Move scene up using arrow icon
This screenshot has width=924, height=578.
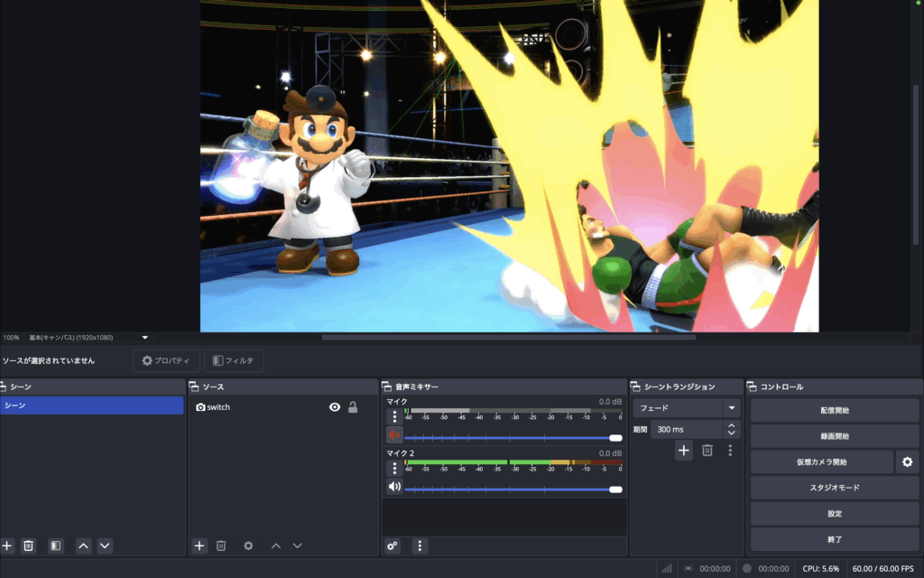[x=84, y=545]
